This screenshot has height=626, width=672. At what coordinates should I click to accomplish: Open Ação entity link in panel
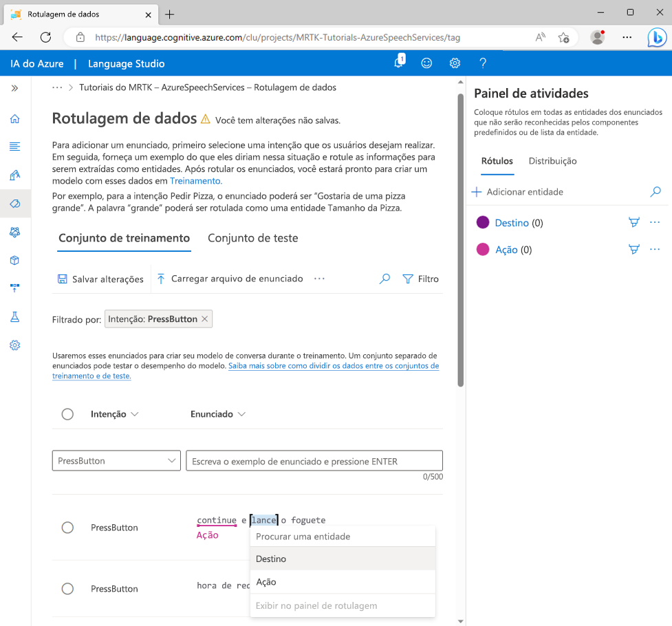click(x=506, y=250)
